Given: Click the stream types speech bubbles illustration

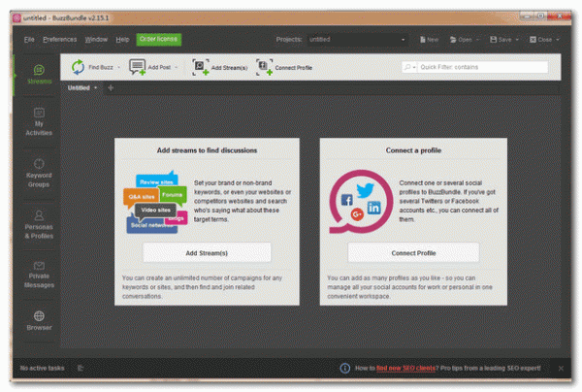Looking at the screenshot, I should 155,203.
